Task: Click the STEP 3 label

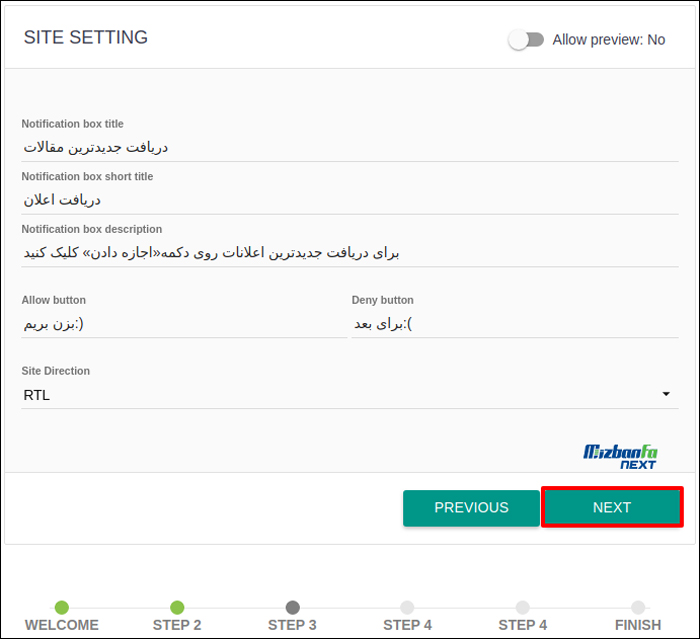Action: [x=292, y=625]
